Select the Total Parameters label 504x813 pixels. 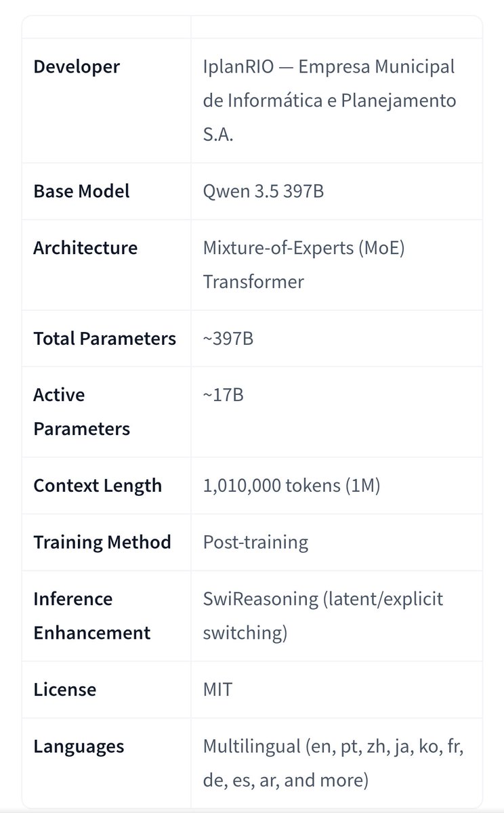click(105, 338)
